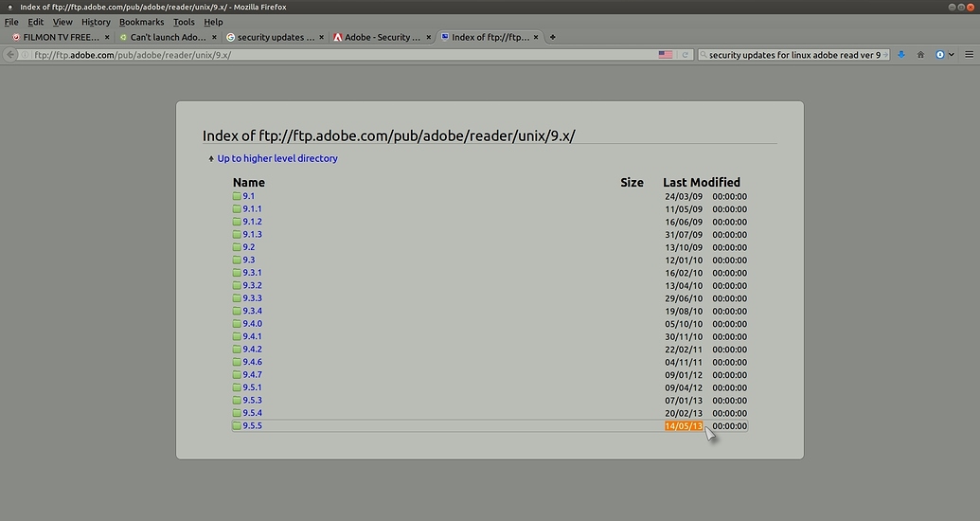Viewport: 980px width, 521px height.
Task: Close the Adobe - Security tab
Action: (x=428, y=38)
